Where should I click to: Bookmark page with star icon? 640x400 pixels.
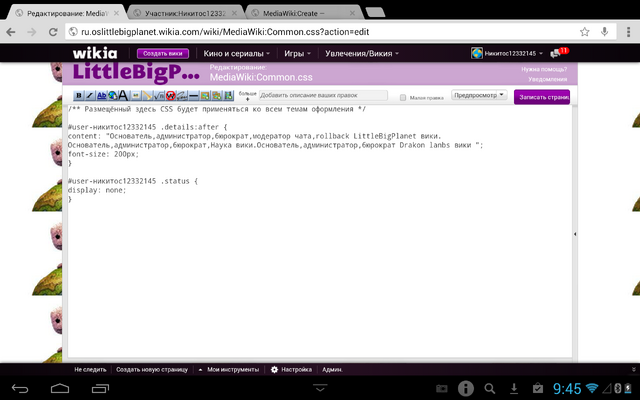[x=584, y=31]
